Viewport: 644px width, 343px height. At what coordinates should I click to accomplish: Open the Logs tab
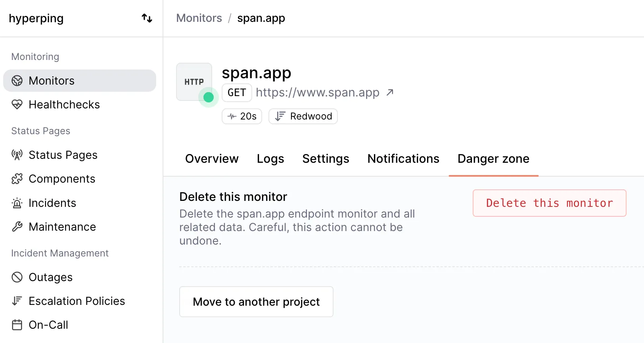pyautogui.click(x=270, y=159)
